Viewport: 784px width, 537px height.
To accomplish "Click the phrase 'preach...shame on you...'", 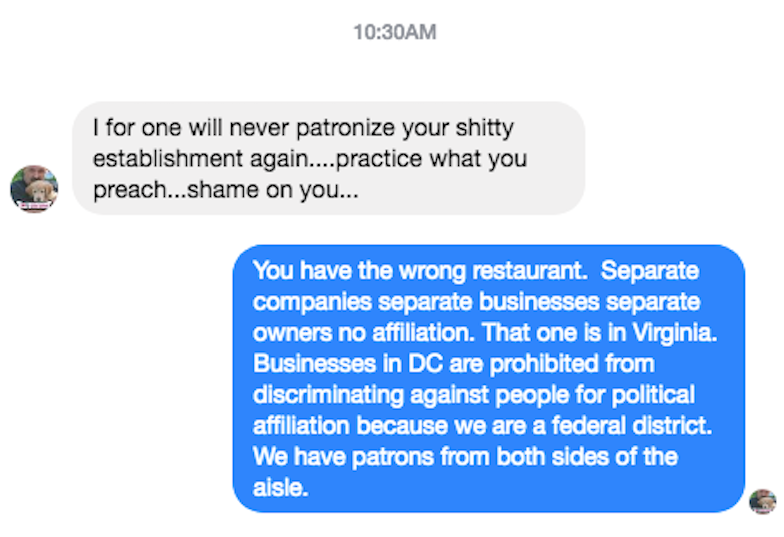I will click(226, 190).
